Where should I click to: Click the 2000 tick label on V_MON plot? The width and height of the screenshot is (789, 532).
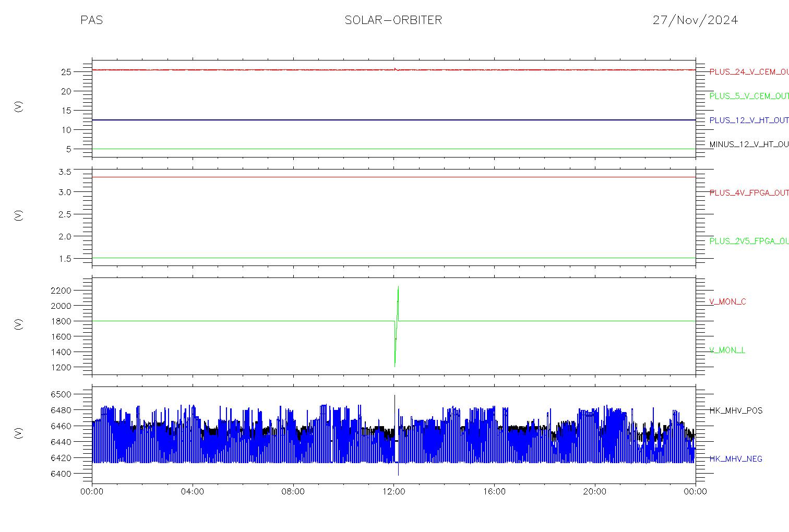pos(61,306)
